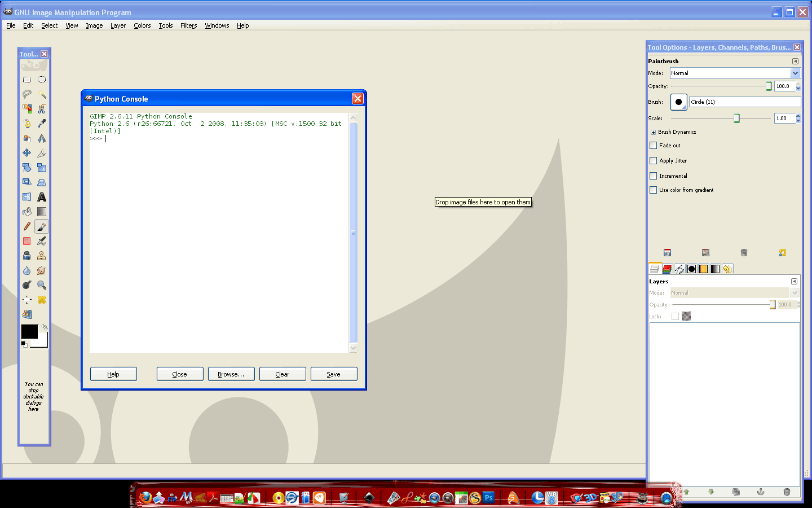Enable the Incremental checkbox
Viewport: 812px width, 508px height.
(x=653, y=176)
